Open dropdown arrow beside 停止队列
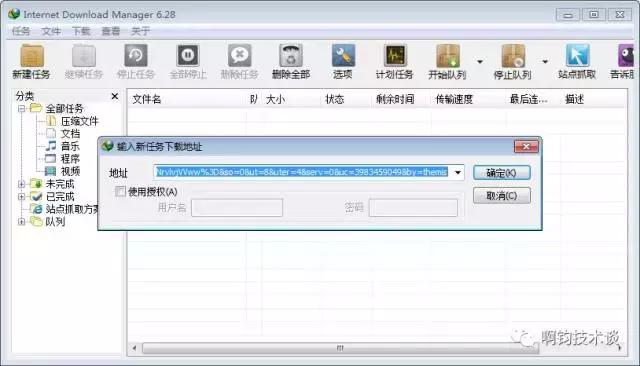Viewport: 640px width, 366px height. tap(545, 62)
